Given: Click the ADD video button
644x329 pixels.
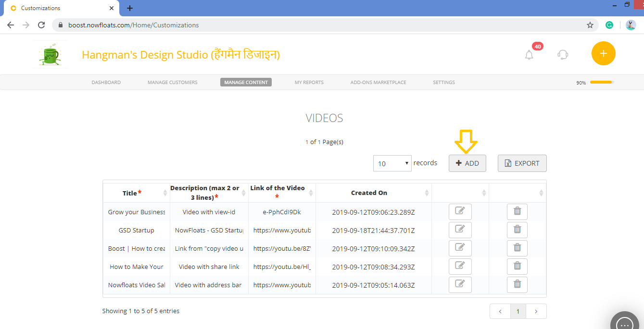Looking at the screenshot, I should [467, 163].
